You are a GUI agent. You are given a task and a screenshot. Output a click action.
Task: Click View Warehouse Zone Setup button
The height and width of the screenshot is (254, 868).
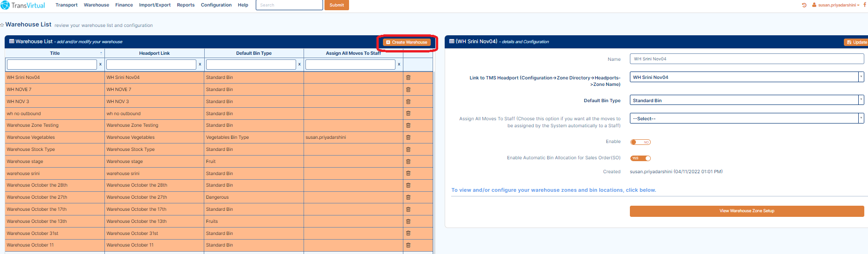pos(747,211)
